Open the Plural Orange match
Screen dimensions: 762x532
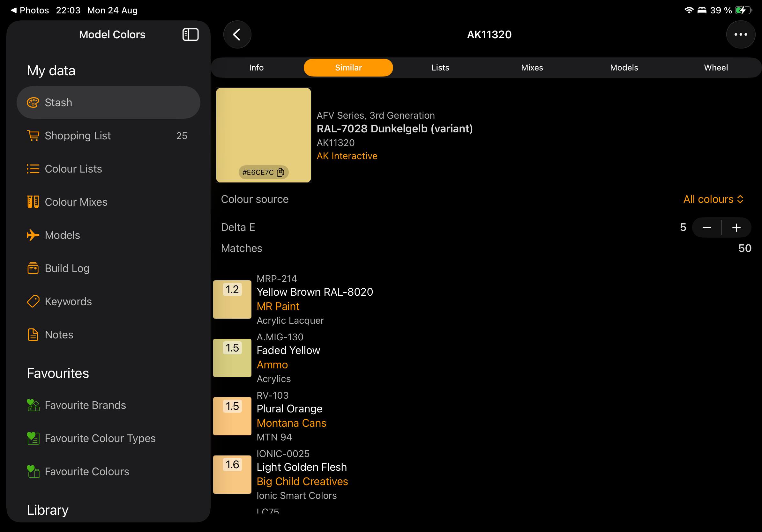[x=486, y=416]
